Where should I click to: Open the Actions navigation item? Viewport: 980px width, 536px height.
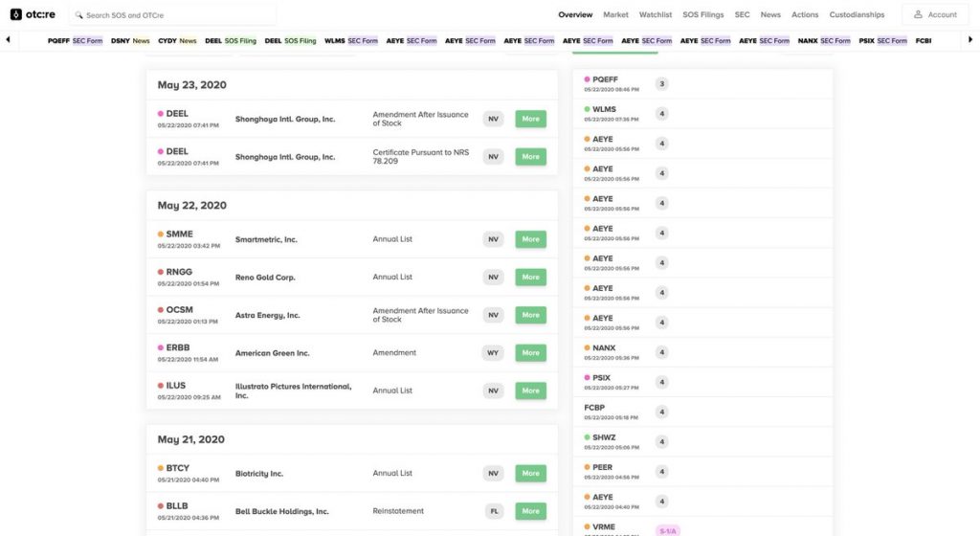coord(804,14)
